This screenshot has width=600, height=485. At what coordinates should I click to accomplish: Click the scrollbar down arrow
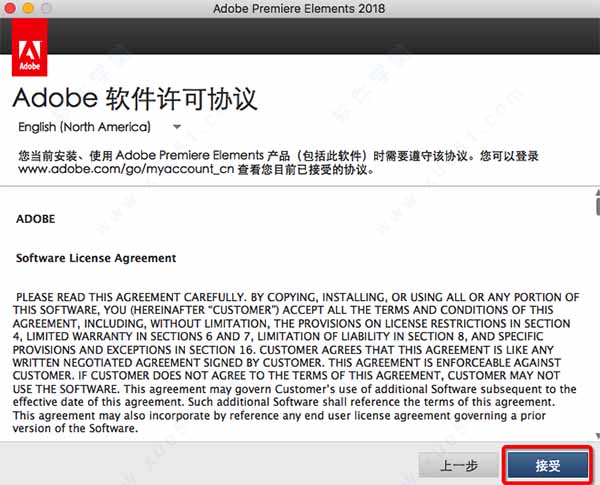point(598,436)
